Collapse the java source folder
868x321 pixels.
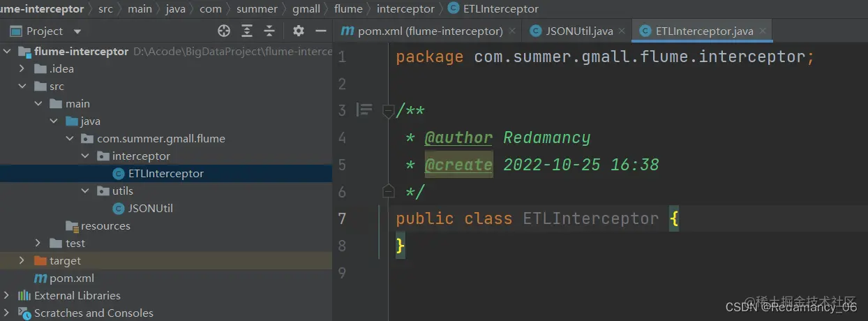[54, 121]
